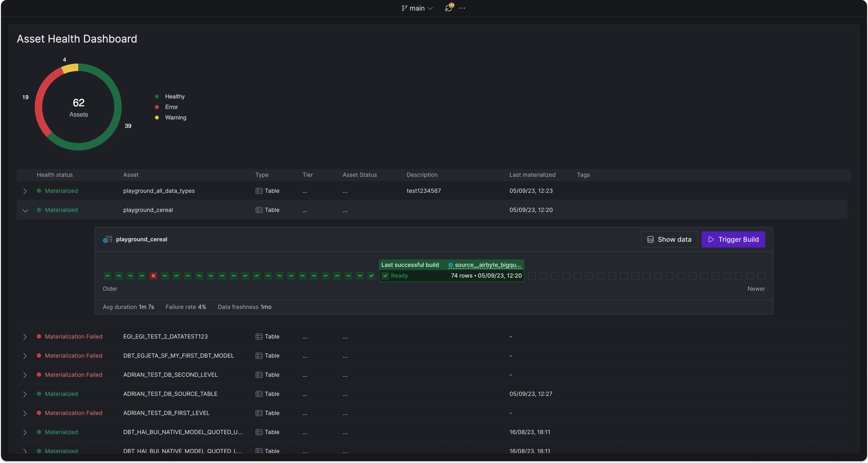Screen dimensions: 868x463
Task: Click the 05/09/23, 12:23 timestamp
Action: 531,191
